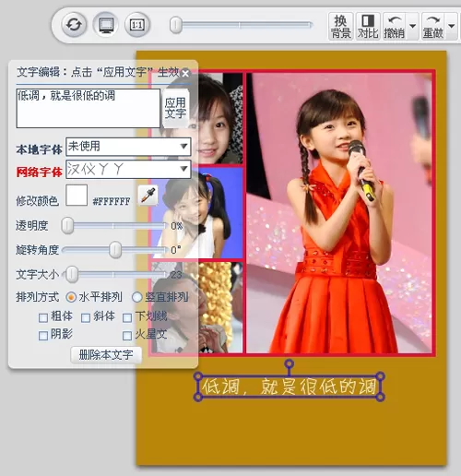Click the 对比 compare button
Viewport: 461px width, 476px height.
tap(368, 27)
